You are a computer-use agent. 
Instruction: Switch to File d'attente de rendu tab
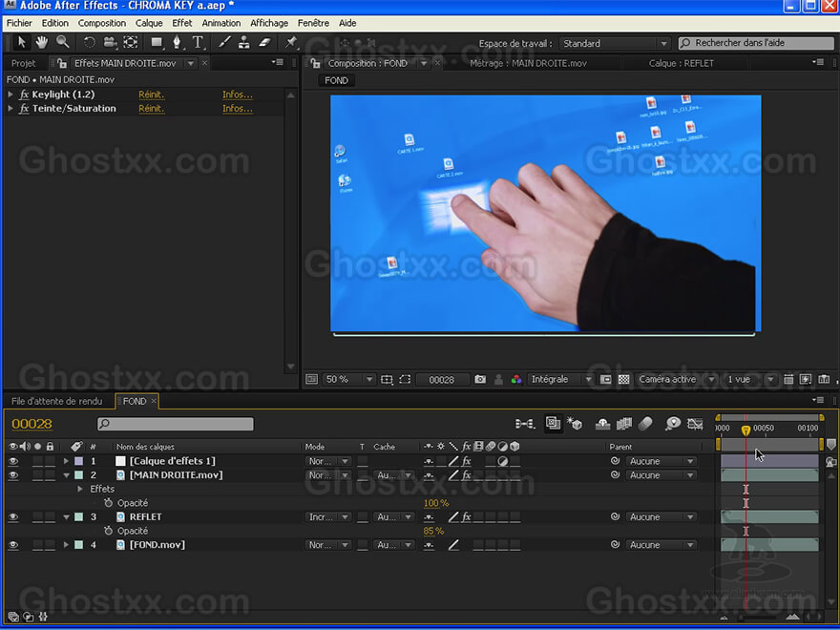click(x=56, y=401)
